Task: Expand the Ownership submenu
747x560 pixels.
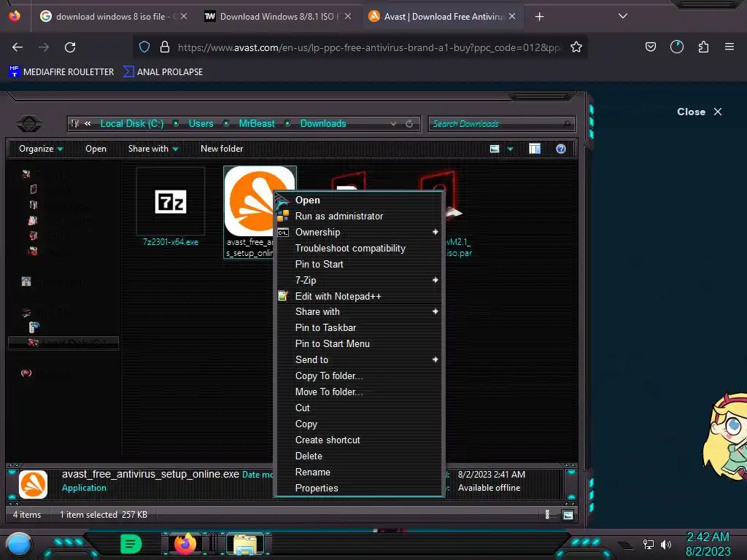Action: (x=360, y=233)
